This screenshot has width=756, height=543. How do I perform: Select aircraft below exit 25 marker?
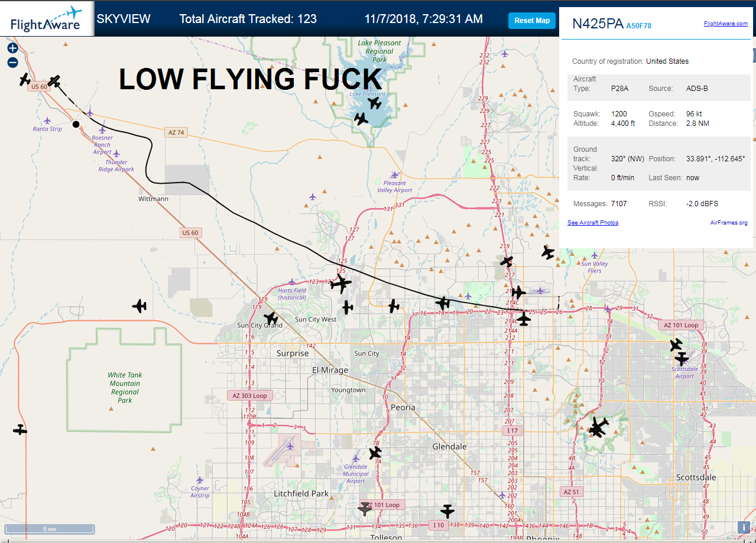pos(524,319)
